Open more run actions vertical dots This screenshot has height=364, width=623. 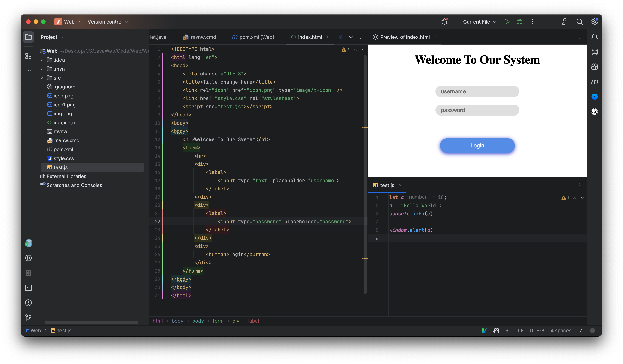point(532,22)
